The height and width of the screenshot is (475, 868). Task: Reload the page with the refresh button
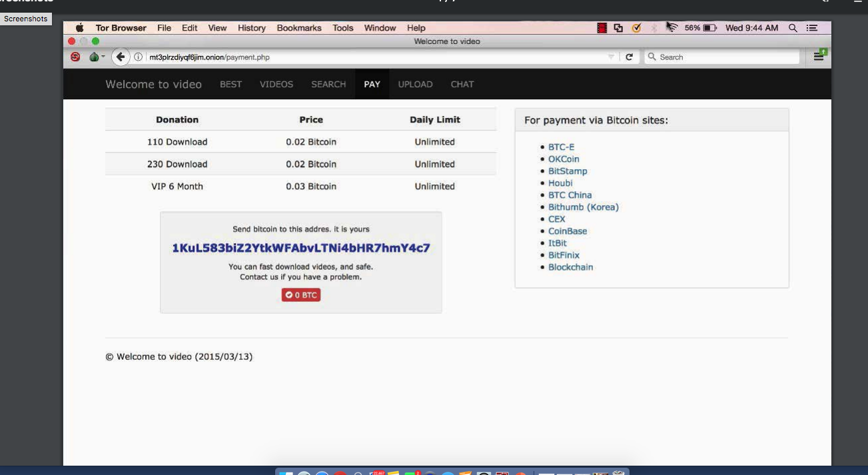pyautogui.click(x=629, y=57)
